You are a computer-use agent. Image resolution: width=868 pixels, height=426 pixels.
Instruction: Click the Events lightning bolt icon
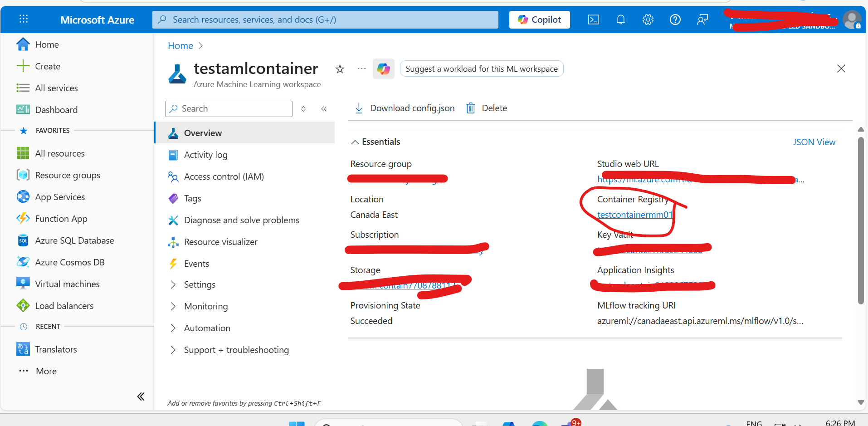pyautogui.click(x=173, y=264)
